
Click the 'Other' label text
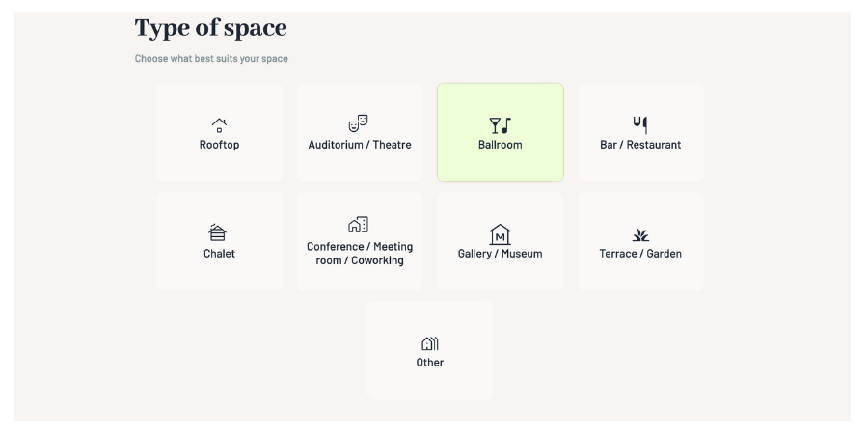point(429,362)
